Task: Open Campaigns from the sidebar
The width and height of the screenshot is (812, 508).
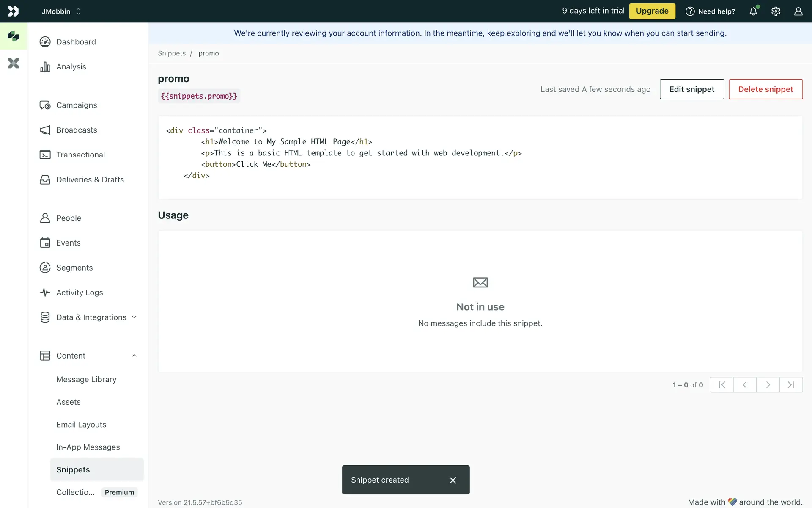Action: [x=77, y=105]
